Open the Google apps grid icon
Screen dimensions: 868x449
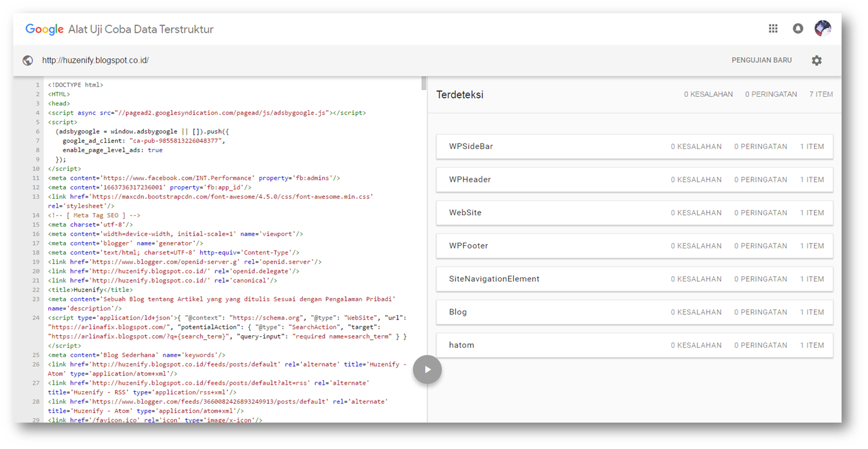pyautogui.click(x=773, y=28)
